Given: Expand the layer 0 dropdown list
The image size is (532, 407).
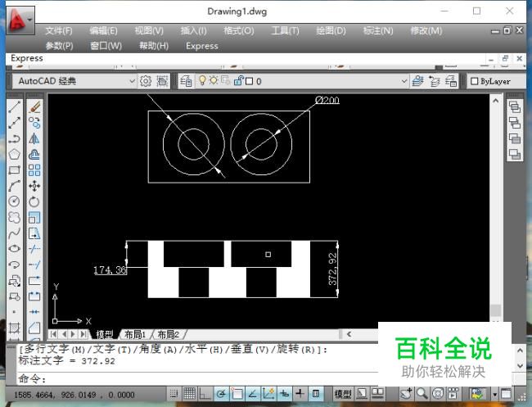Looking at the screenshot, I should click(404, 81).
